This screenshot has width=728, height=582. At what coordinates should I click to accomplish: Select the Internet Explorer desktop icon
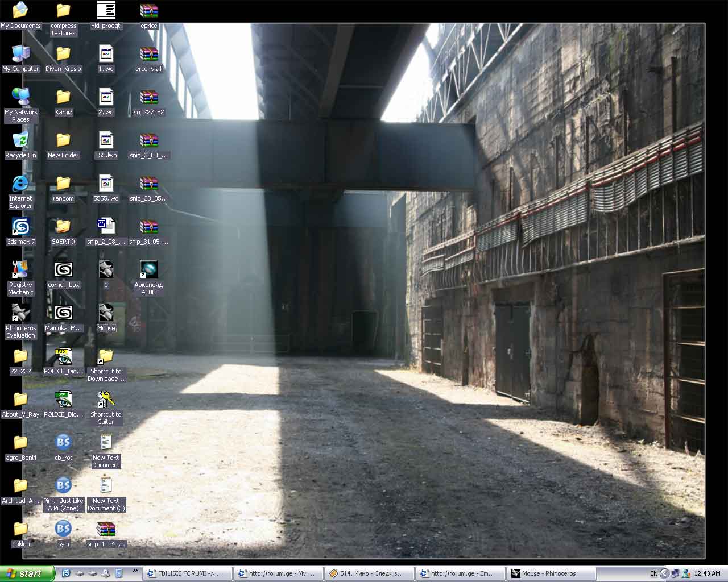click(x=20, y=184)
